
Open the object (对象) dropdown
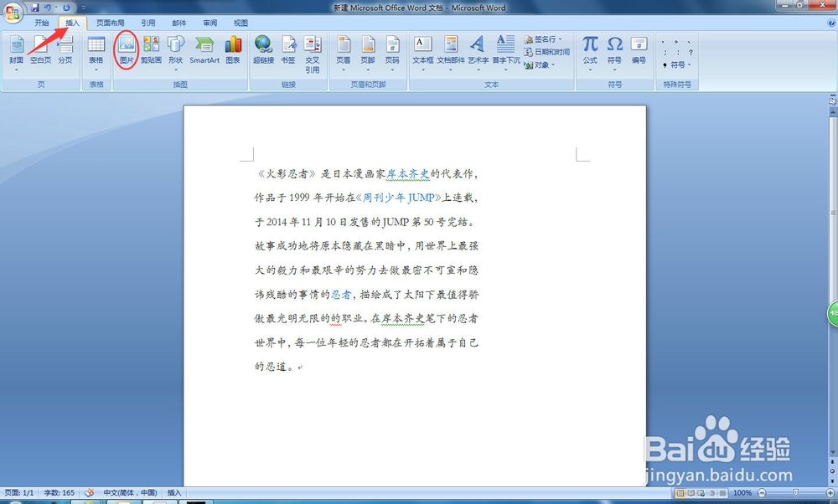click(x=539, y=64)
